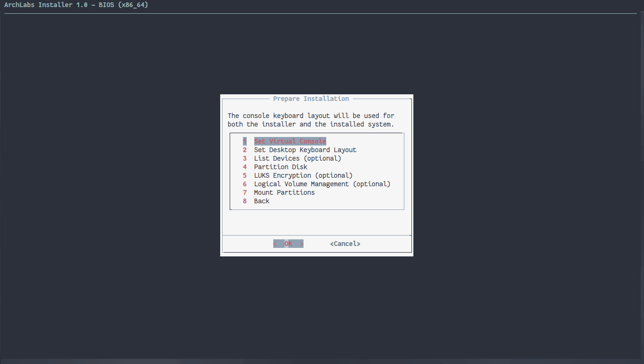Screen dimensions: 644x364
Task: Choose the Mount Partitions entry
Action: pos(279,192)
